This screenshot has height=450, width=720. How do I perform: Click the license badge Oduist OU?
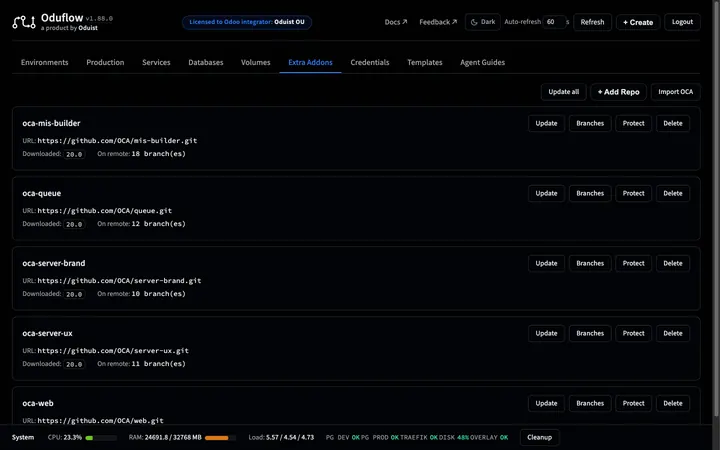tap(247, 22)
